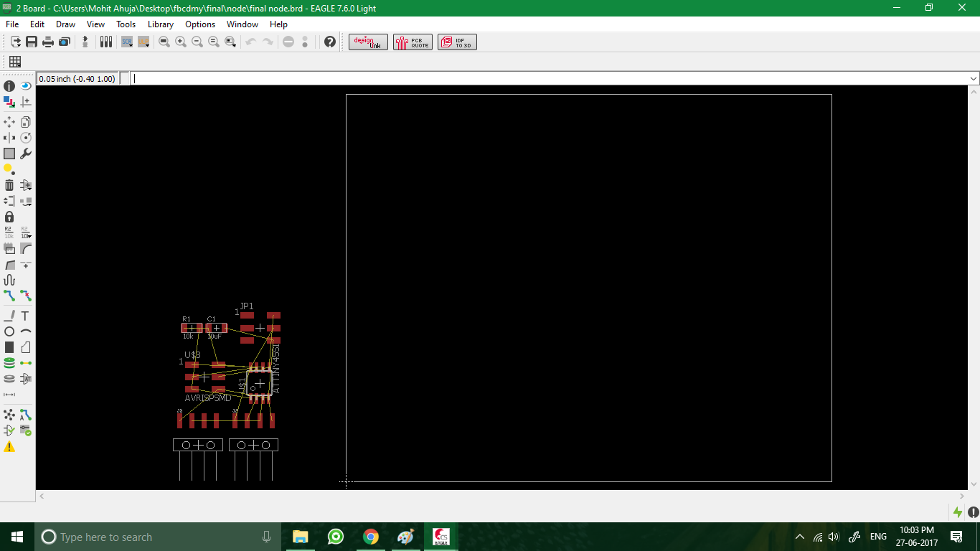Open the zoom select dropdown icon
This screenshot has height=551, width=980.
pyautogui.click(x=230, y=42)
